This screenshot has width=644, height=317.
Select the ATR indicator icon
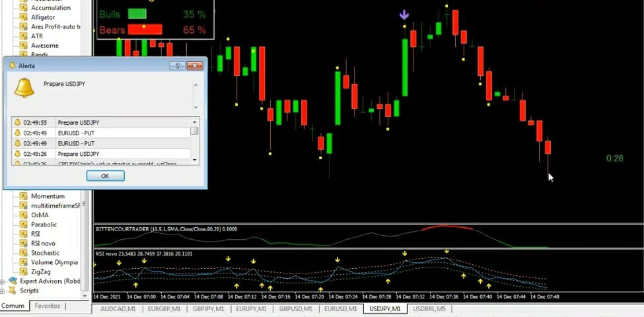tap(23, 36)
